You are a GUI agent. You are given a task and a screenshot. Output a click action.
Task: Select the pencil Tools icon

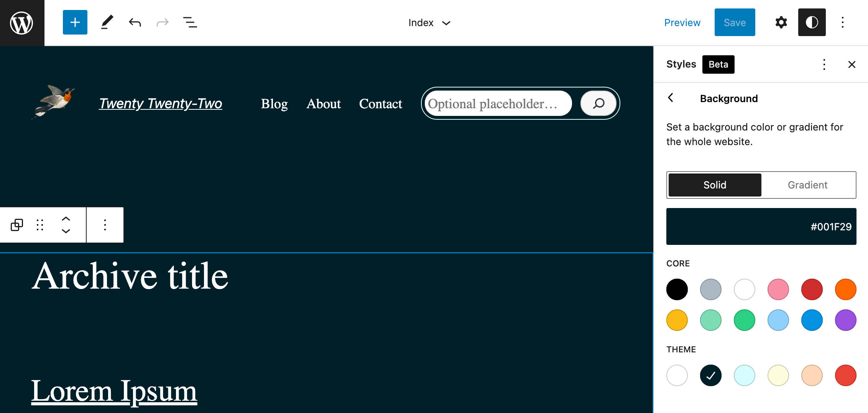(x=107, y=22)
